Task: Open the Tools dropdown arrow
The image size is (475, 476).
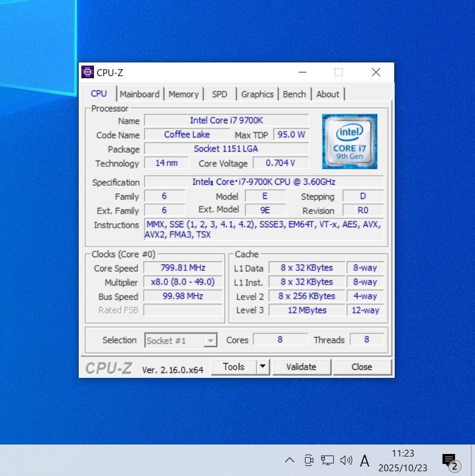Action: [263, 367]
